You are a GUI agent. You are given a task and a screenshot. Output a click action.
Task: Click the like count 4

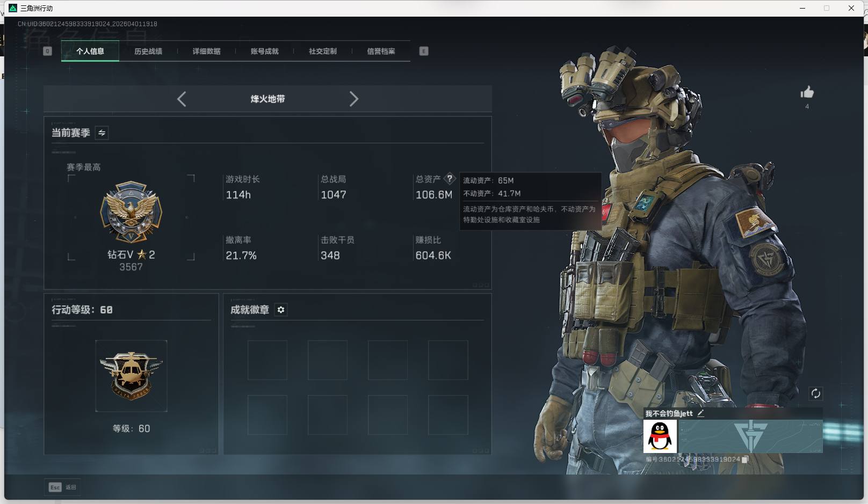pos(807,106)
